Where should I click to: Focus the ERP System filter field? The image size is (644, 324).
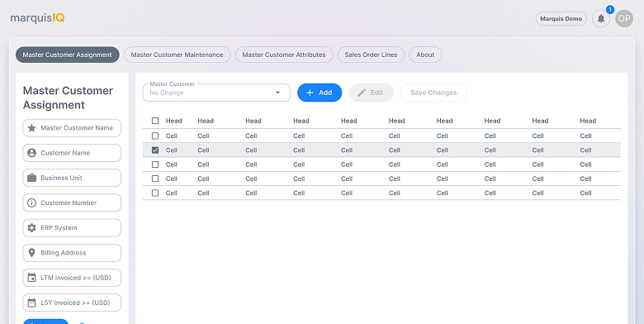[72, 228]
